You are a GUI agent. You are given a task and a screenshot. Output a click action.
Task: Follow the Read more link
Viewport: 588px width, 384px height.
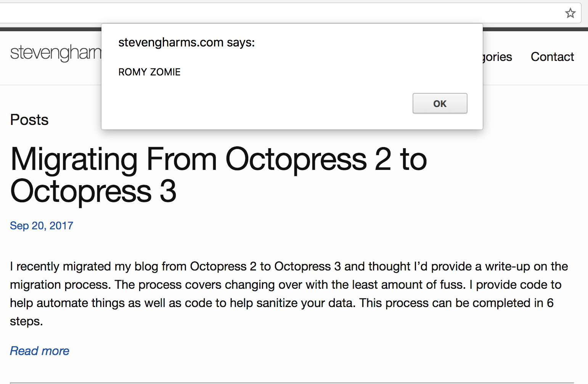pos(40,351)
